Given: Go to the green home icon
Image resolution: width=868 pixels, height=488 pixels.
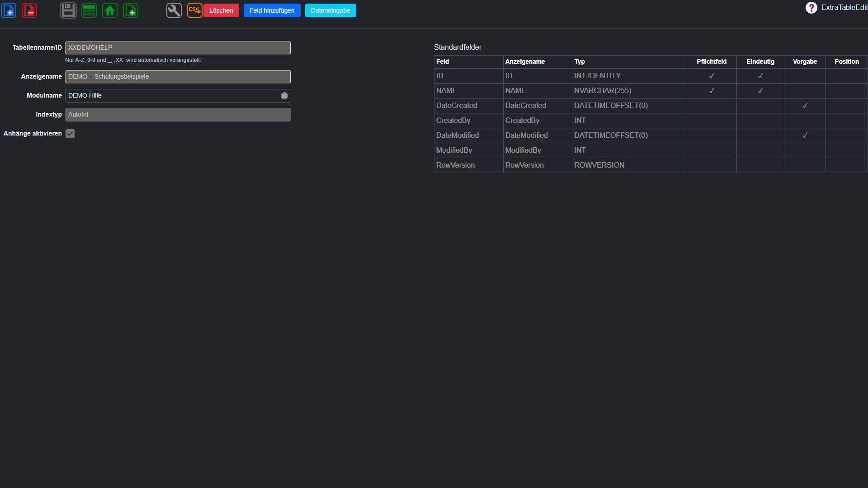Looking at the screenshot, I should tap(110, 10).
